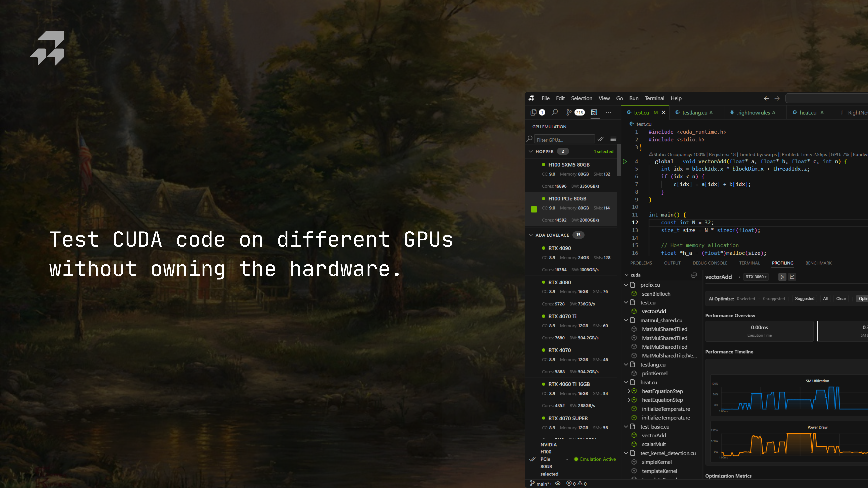Open the Explorer files icon
This screenshot has width=868, height=488.
point(533,112)
